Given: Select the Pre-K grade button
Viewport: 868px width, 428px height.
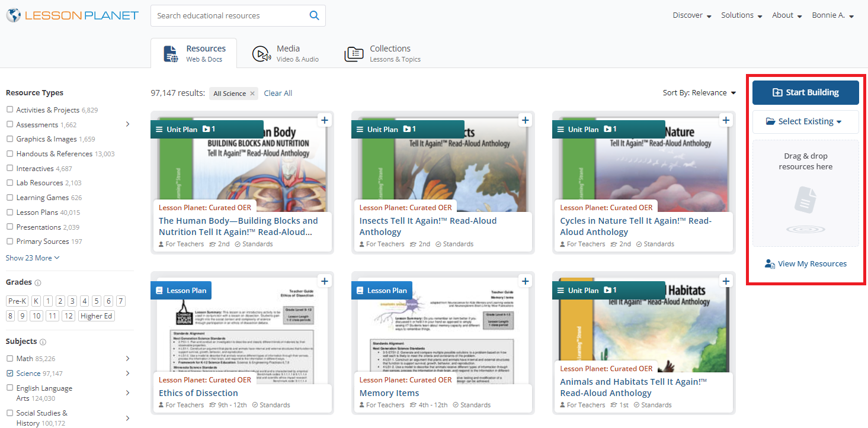Looking at the screenshot, I should [17, 301].
